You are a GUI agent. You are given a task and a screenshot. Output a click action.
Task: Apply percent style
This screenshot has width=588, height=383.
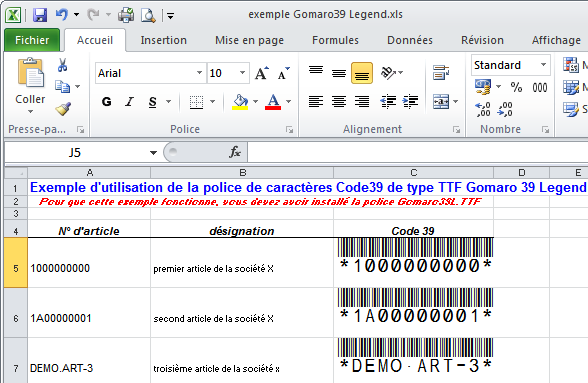point(516,87)
